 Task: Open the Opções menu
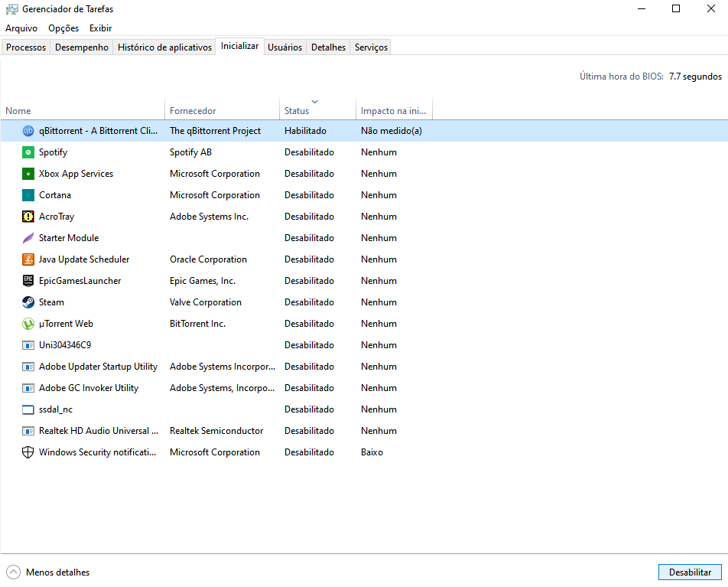pos(63,28)
